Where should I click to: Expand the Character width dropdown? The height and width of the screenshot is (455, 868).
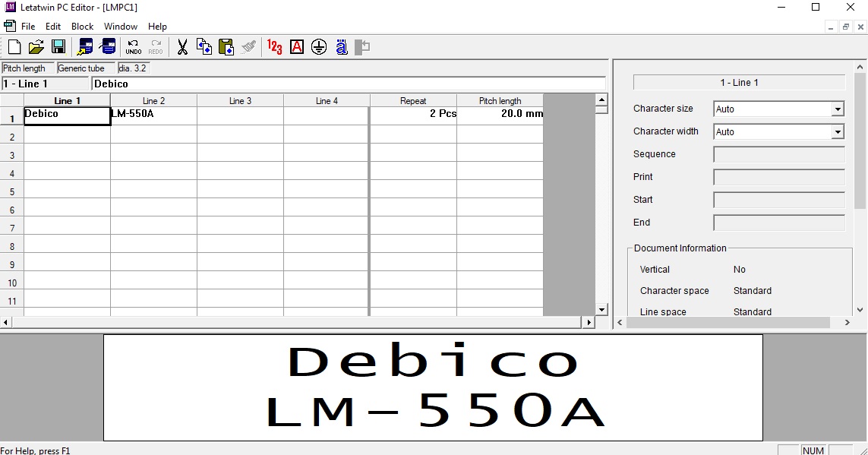[x=837, y=132]
